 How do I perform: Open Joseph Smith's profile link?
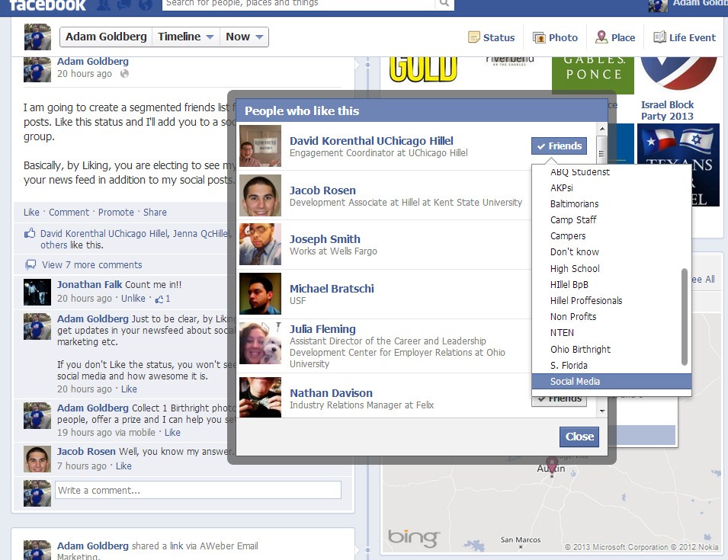(325, 239)
